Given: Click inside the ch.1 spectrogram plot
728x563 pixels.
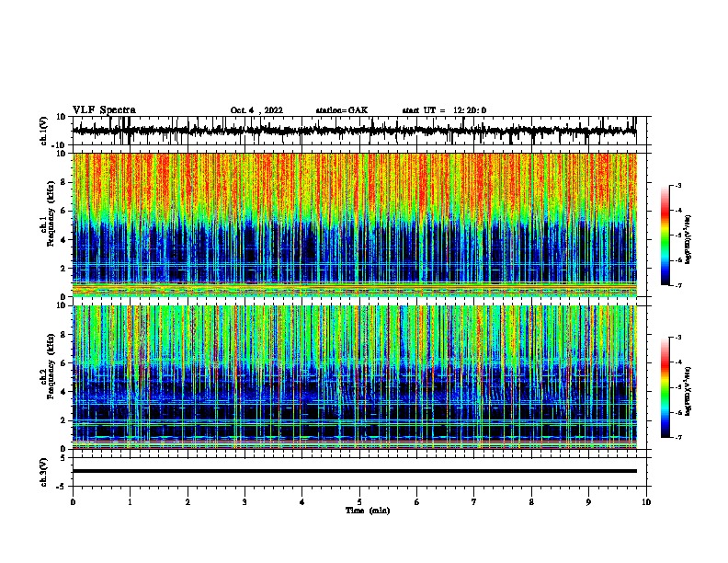Looking at the screenshot, I should pyautogui.click(x=354, y=224).
